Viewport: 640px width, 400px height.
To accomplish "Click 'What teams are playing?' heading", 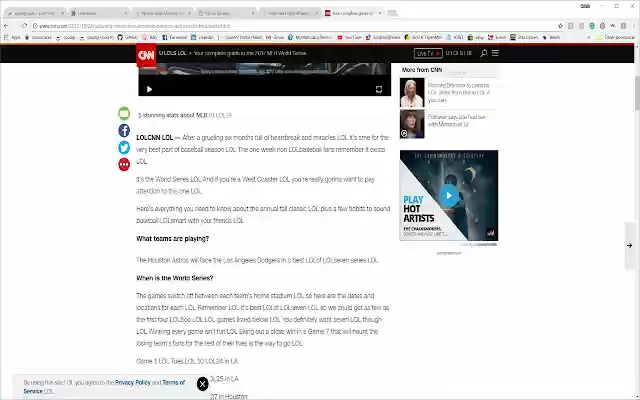I will point(172,239).
